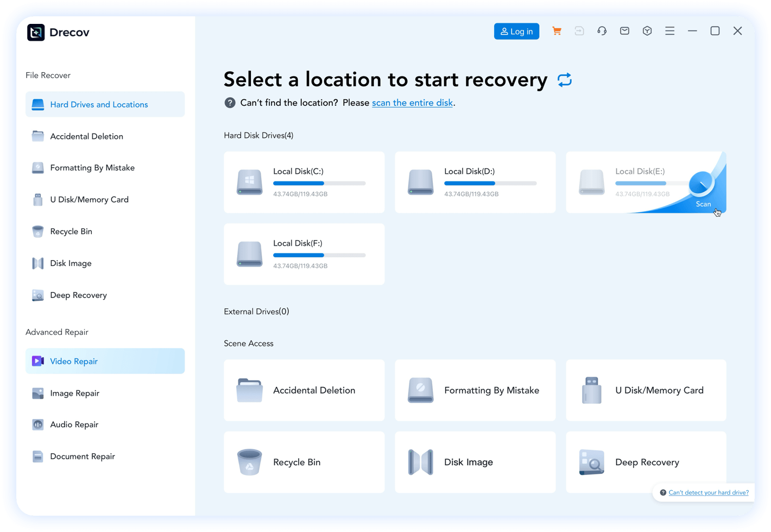The image size is (771, 532).
Task: Click Local Disk(D:) usage progress bar
Action: click(490, 183)
